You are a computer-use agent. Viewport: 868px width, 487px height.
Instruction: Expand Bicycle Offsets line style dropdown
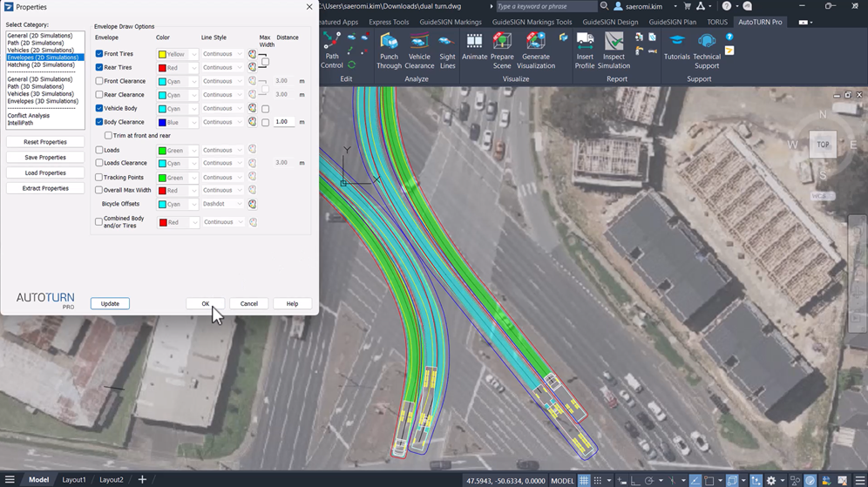(223, 204)
